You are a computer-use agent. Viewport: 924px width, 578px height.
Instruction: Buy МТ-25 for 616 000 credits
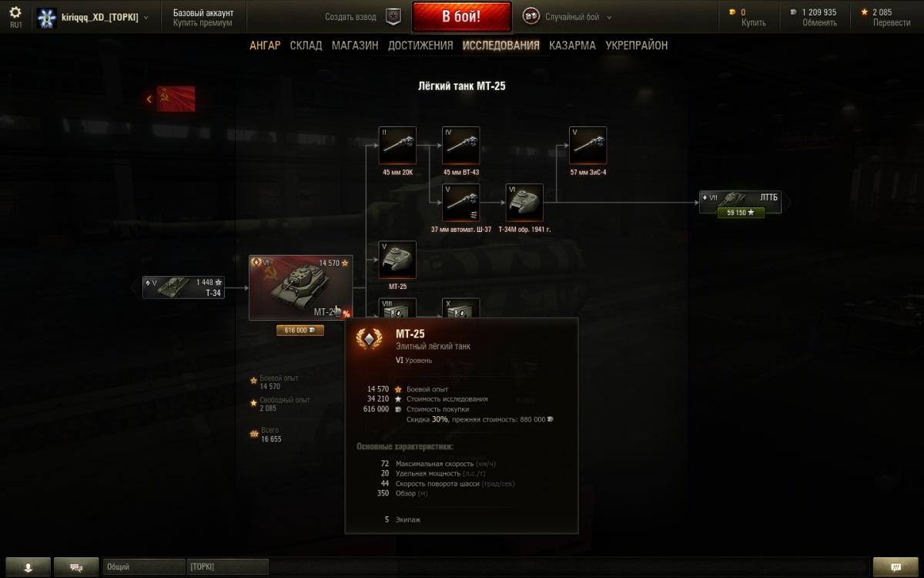tap(300, 331)
